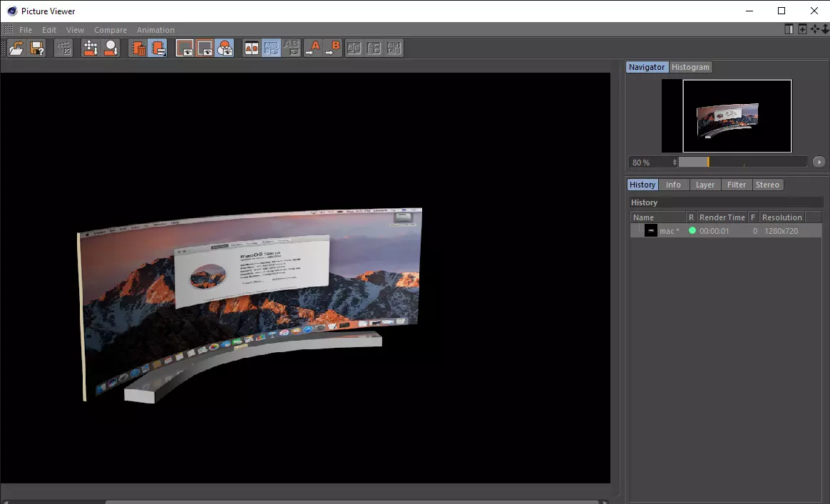Click the Save As floppy disk icon

(37, 48)
